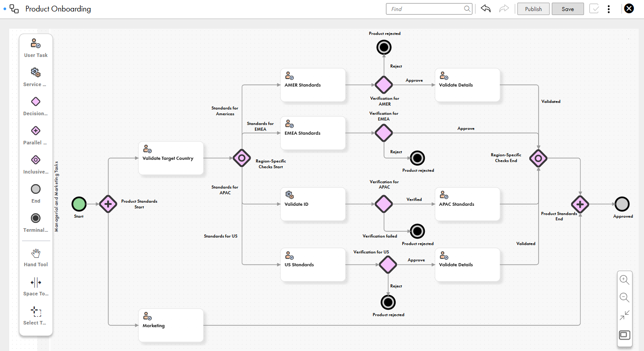Pick the Decision diamond from the palette

[x=36, y=102]
